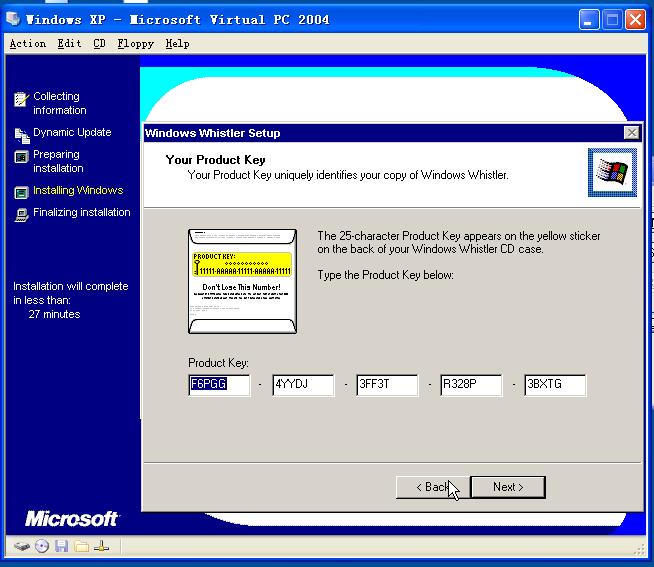
Task: Select the first product key field F6PGG
Action: [x=219, y=385]
